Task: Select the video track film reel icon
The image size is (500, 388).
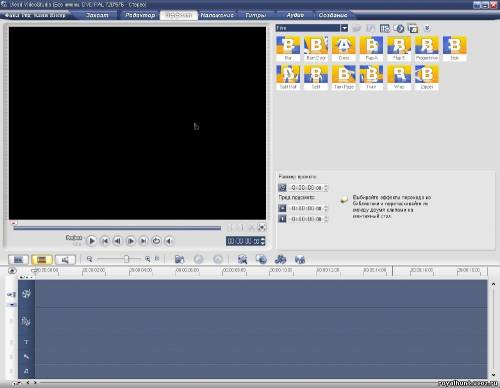Action: [26, 293]
